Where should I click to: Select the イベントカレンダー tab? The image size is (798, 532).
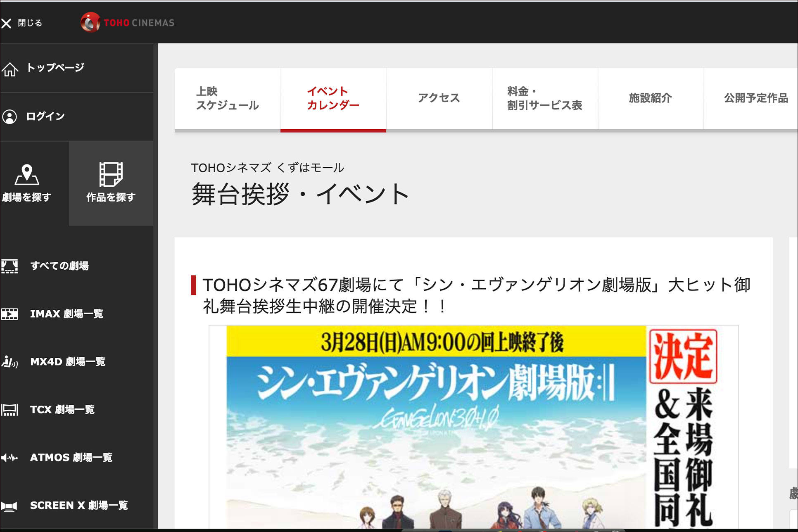(x=333, y=98)
